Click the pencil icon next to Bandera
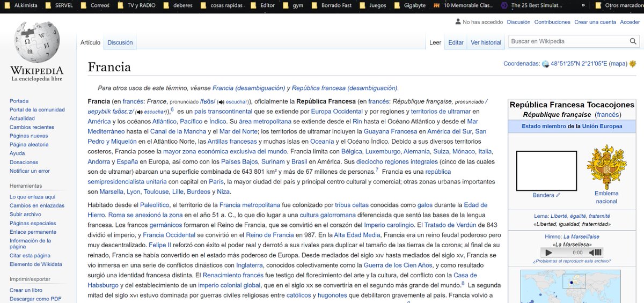The height and width of the screenshot is (303, 644). 558,195
